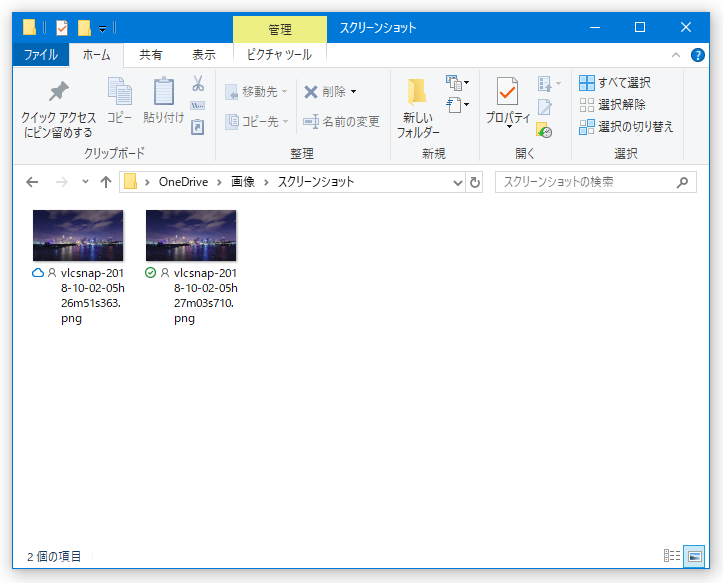Open the Easy access dropdown in New group
Image resolution: width=723 pixels, height=583 pixels.
458,105
